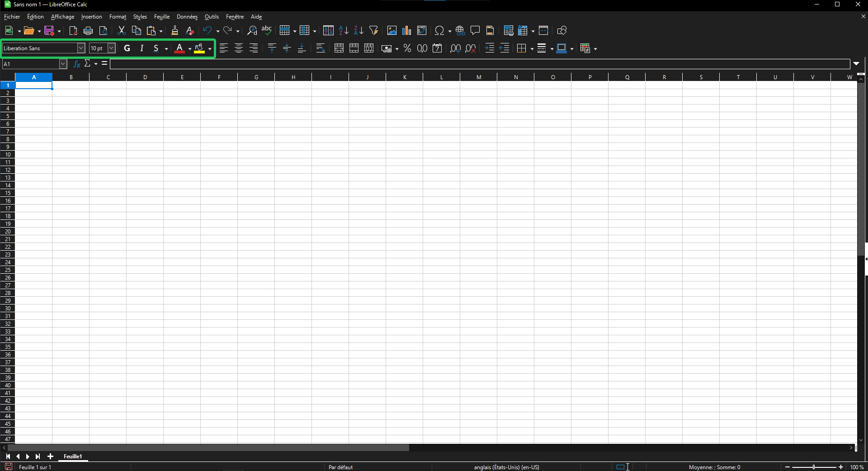868x471 pixels.
Task: Open the Feuille menu
Action: click(162, 17)
